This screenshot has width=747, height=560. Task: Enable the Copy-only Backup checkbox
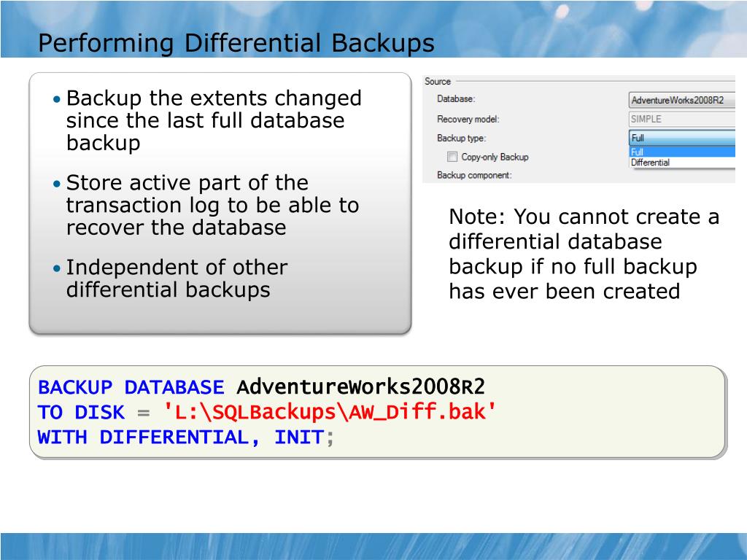pyautogui.click(x=452, y=157)
